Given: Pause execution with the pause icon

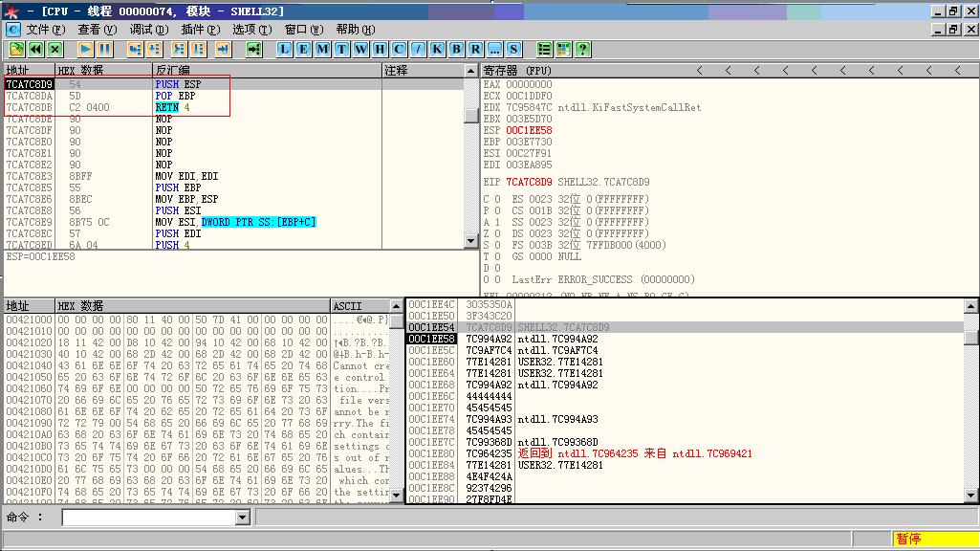Looking at the screenshot, I should [x=104, y=50].
